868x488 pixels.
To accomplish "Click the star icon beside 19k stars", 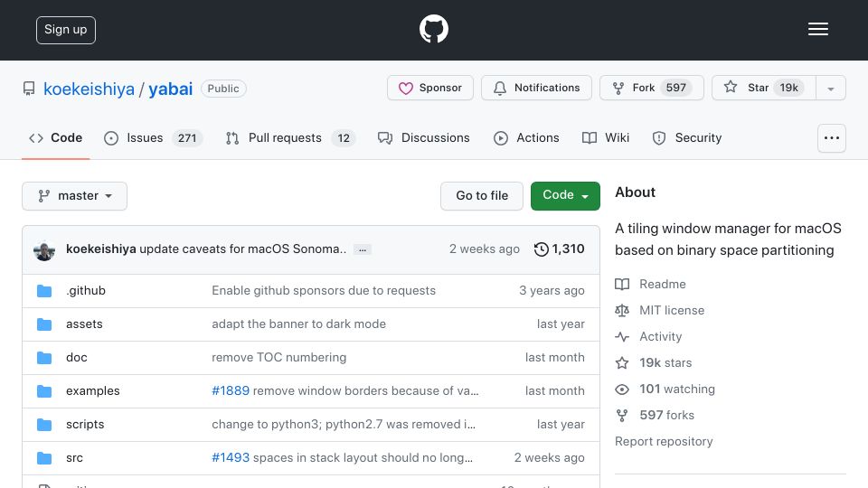I will tap(622, 363).
